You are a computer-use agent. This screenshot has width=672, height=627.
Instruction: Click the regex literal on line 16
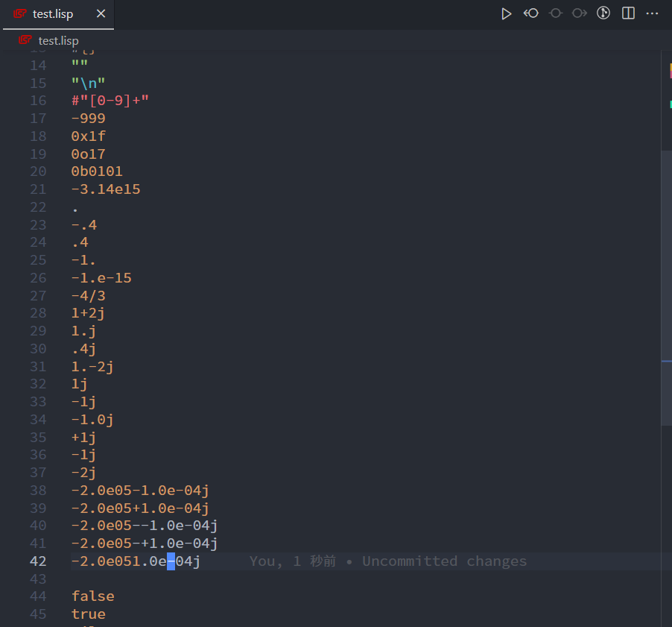pyautogui.click(x=110, y=100)
